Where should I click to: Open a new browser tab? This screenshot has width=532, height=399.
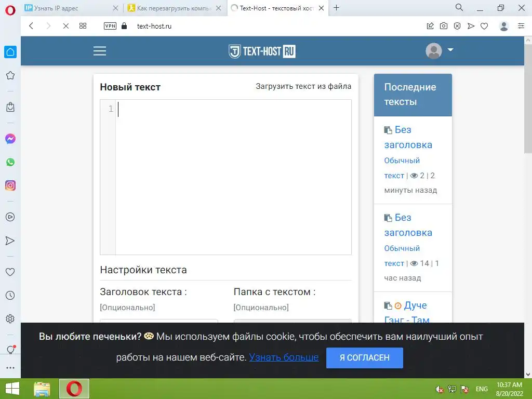(x=336, y=8)
